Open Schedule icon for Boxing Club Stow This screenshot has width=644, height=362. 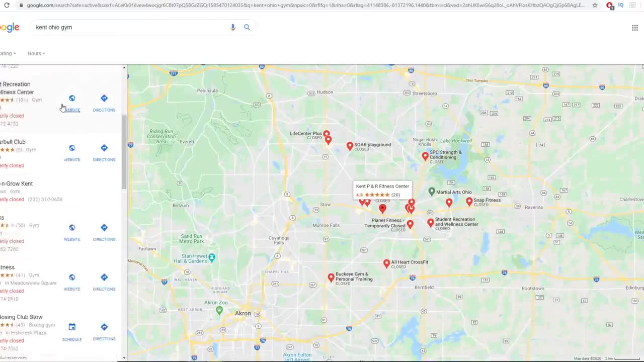pos(72,327)
